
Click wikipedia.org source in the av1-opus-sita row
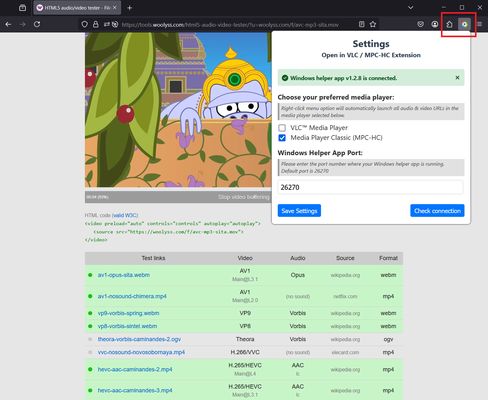click(x=345, y=275)
